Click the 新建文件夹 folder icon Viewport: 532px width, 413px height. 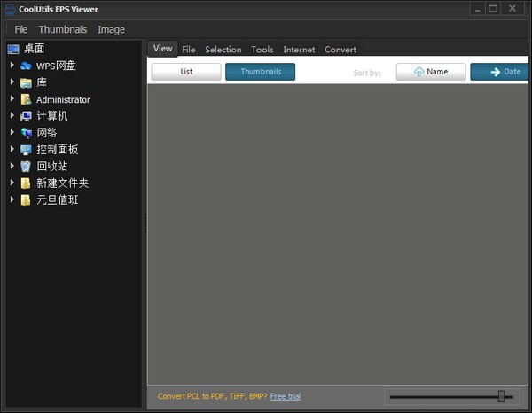pyautogui.click(x=26, y=183)
